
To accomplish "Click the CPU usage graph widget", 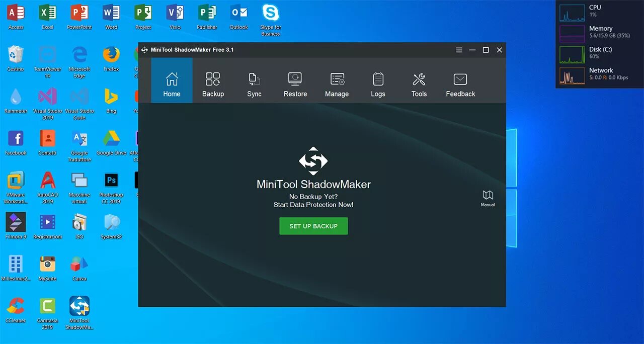I will tap(572, 13).
